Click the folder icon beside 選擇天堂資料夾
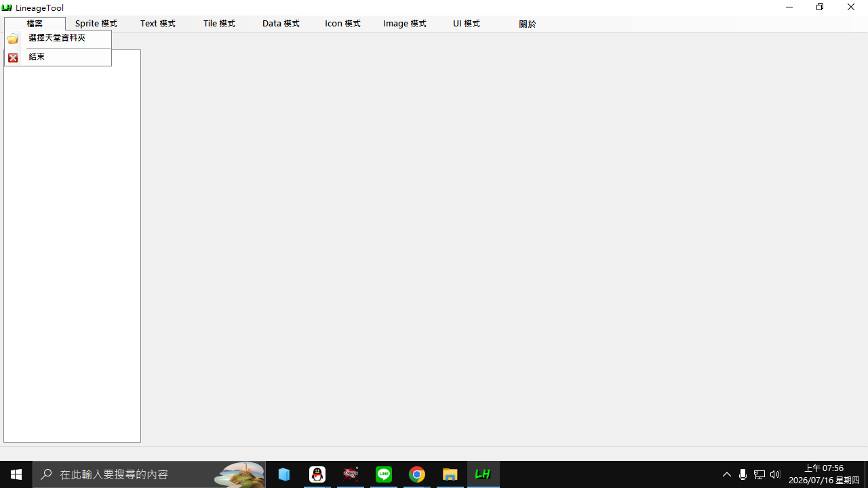 click(13, 39)
